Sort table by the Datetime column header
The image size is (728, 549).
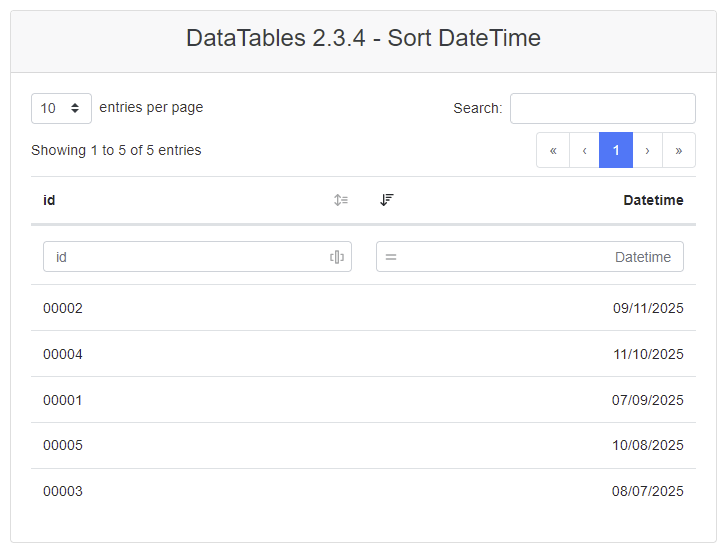pyautogui.click(x=652, y=200)
